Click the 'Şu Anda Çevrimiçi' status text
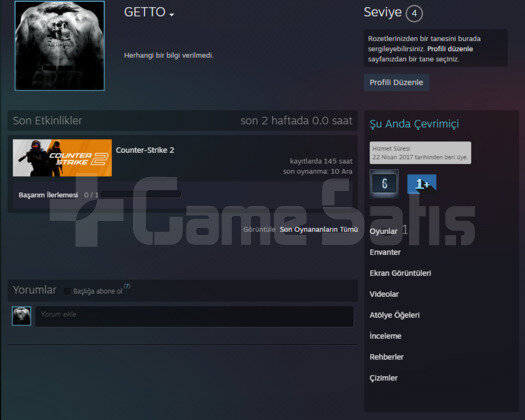525x420 pixels. tap(414, 124)
